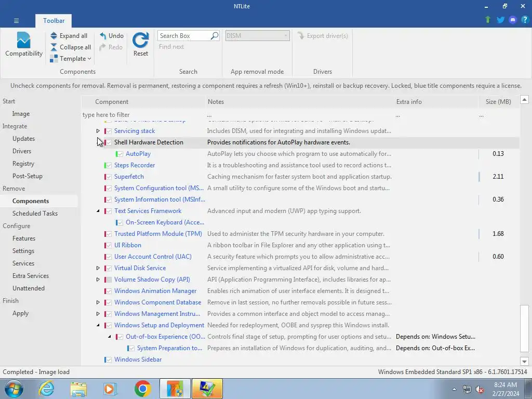Open the Unattended page

click(x=29, y=288)
